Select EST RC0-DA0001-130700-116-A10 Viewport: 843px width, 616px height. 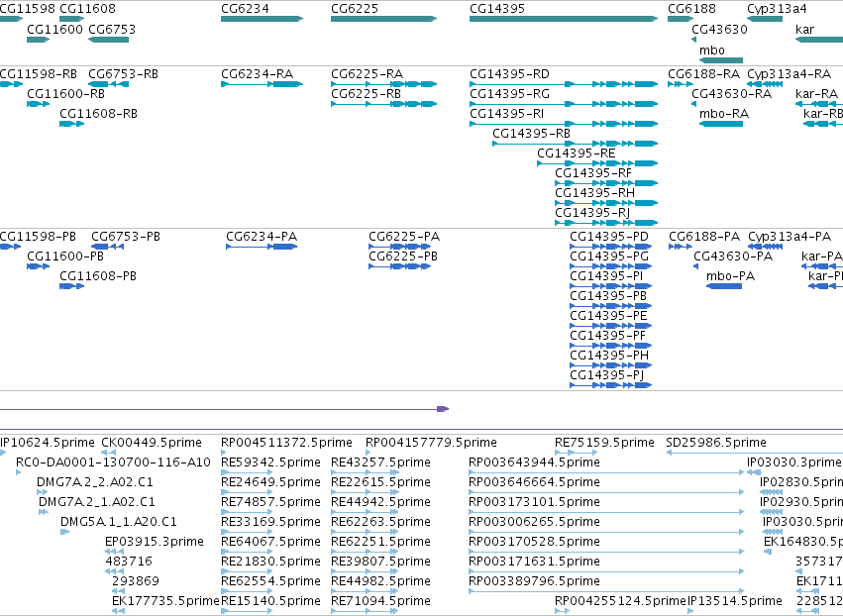[19, 472]
